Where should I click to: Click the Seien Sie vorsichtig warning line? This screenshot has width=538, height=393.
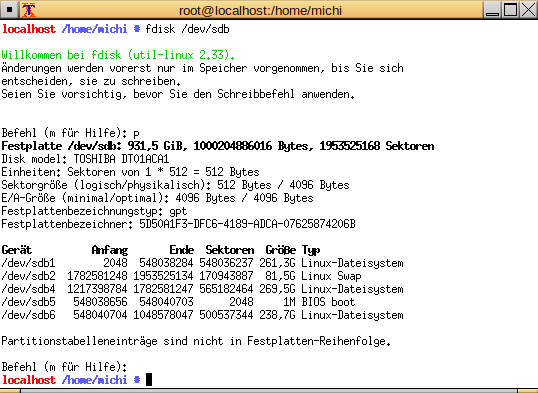pyautogui.click(x=178, y=94)
